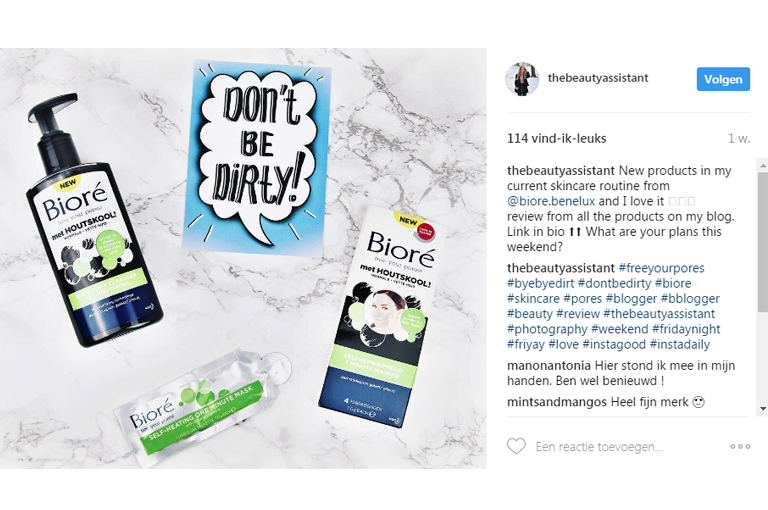Open the @biore.benelux mention link
The image size is (768, 510).
[551, 201]
